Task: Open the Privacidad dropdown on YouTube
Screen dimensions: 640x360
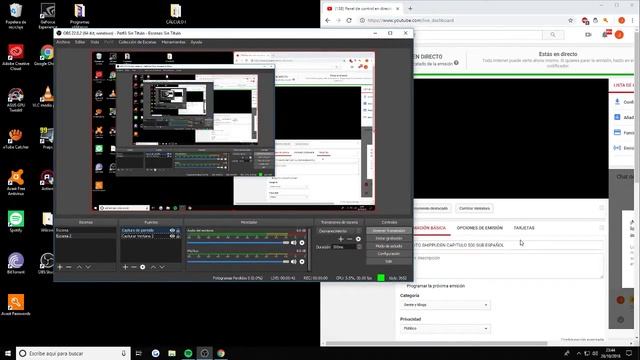Action: tap(445, 329)
